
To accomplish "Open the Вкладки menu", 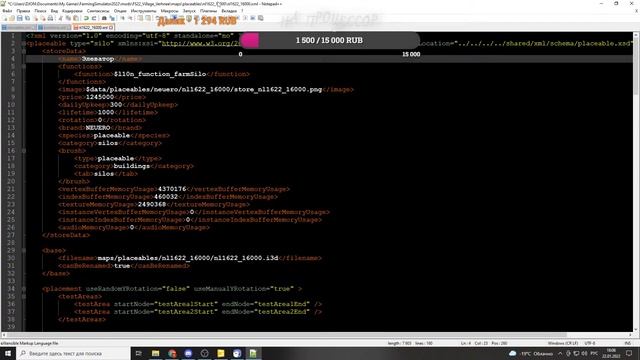I will pyautogui.click(x=229, y=11).
